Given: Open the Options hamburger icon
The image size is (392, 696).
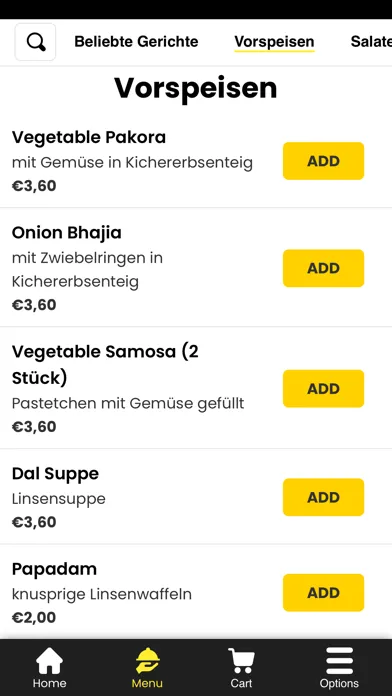Looking at the screenshot, I should click(x=339, y=661).
